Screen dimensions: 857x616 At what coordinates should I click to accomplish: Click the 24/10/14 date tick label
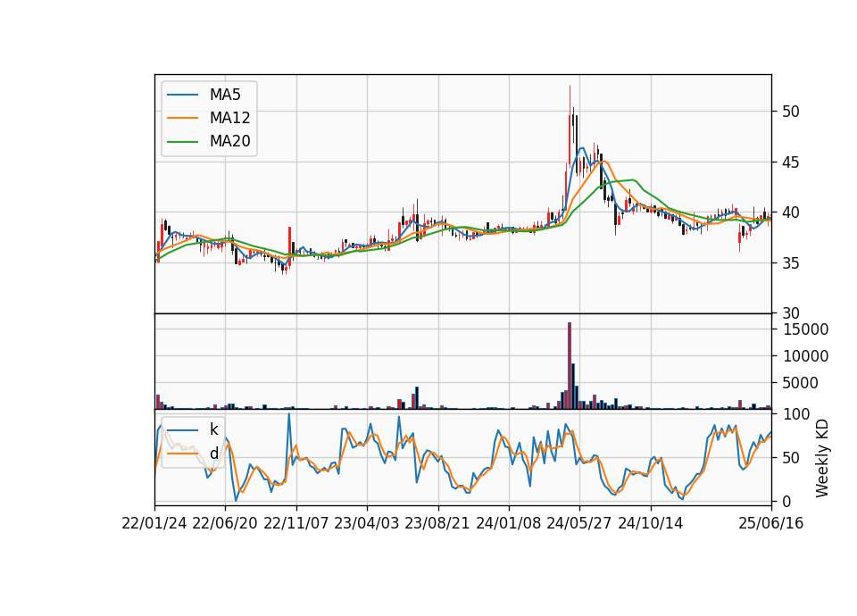click(651, 523)
